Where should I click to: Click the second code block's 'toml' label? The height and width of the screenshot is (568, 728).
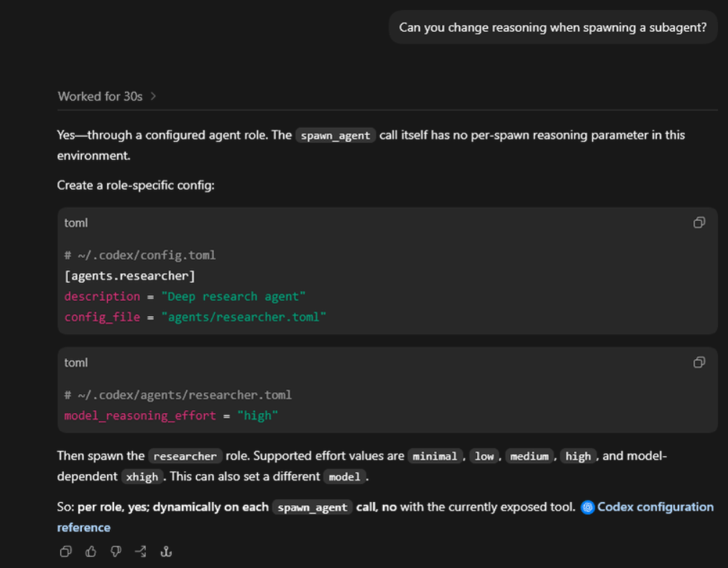[x=75, y=363]
